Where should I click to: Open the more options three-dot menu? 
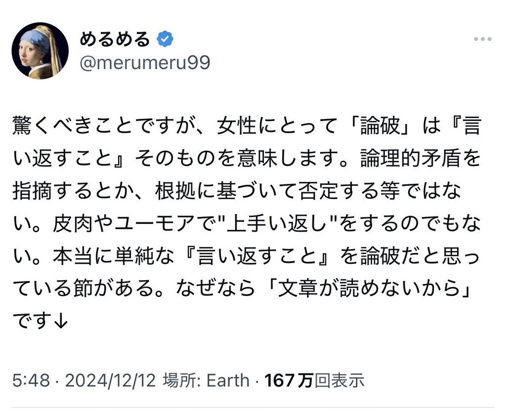click(x=482, y=40)
